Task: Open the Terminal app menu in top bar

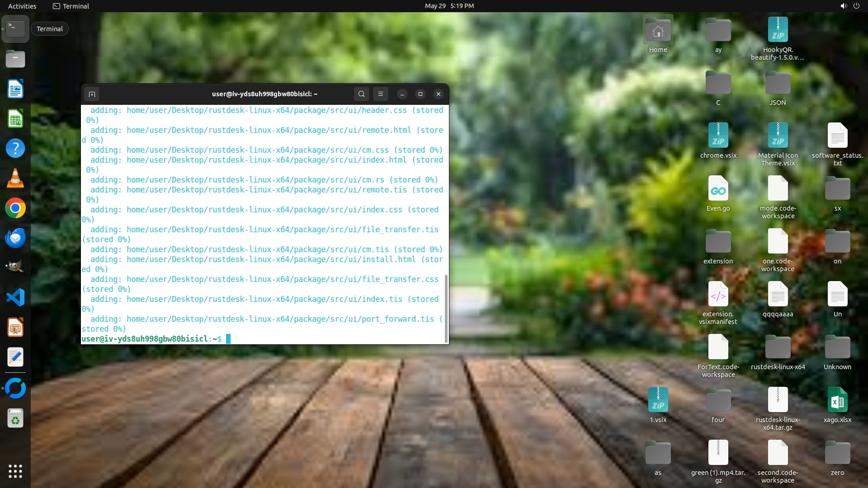Action: 71,6
